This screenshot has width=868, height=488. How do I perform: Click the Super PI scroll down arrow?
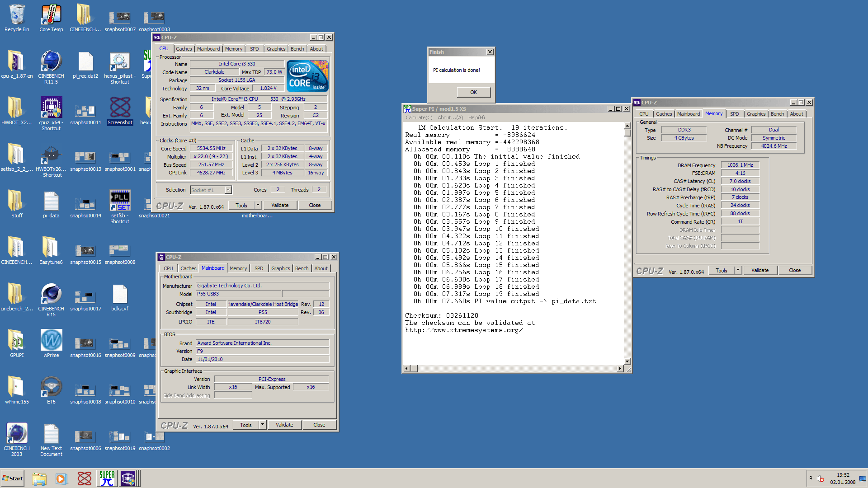pos(627,361)
